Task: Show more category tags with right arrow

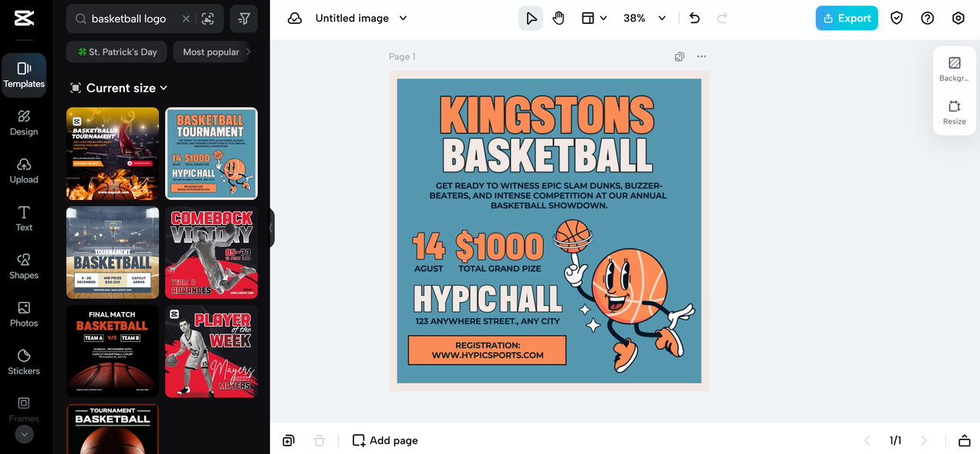Action: point(248,52)
